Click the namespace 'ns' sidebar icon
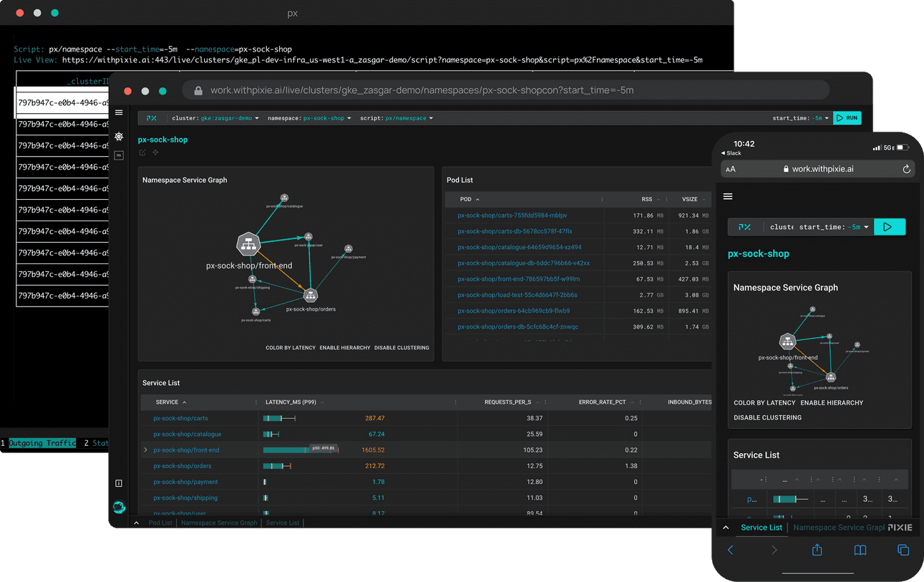This screenshot has width=924, height=582. (x=119, y=155)
